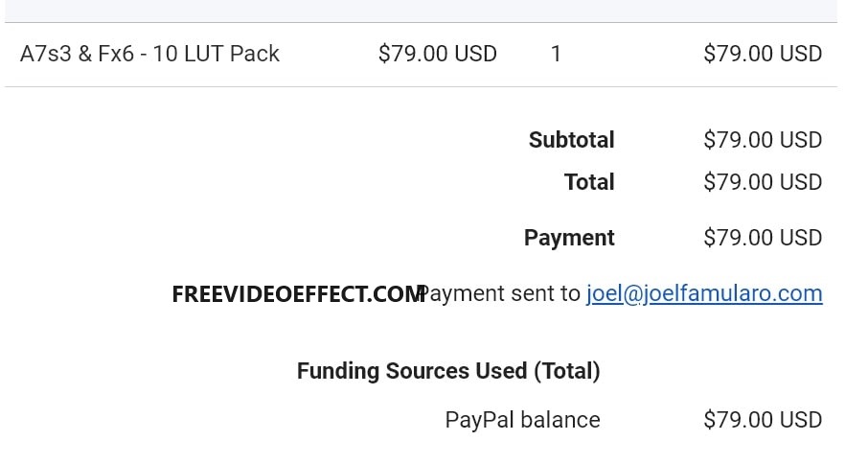Click the LUT Pack row amount total
The width and height of the screenshot is (868, 464).
(762, 54)
